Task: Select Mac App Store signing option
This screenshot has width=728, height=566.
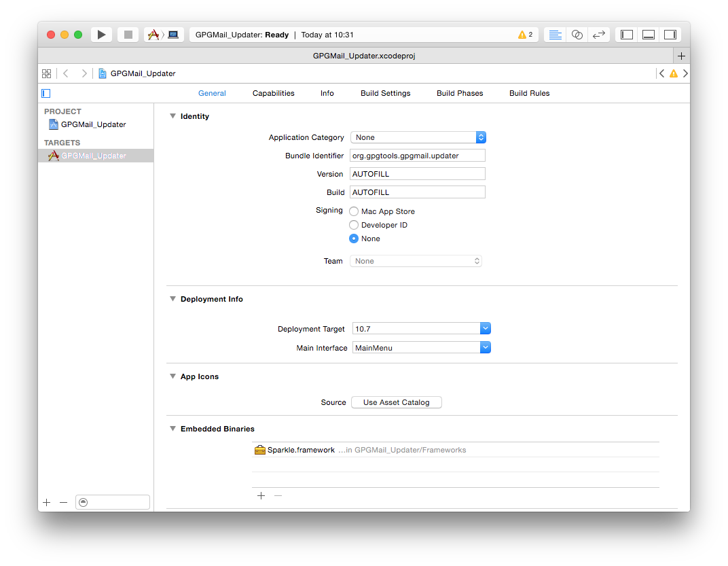Action: point(354,211)
